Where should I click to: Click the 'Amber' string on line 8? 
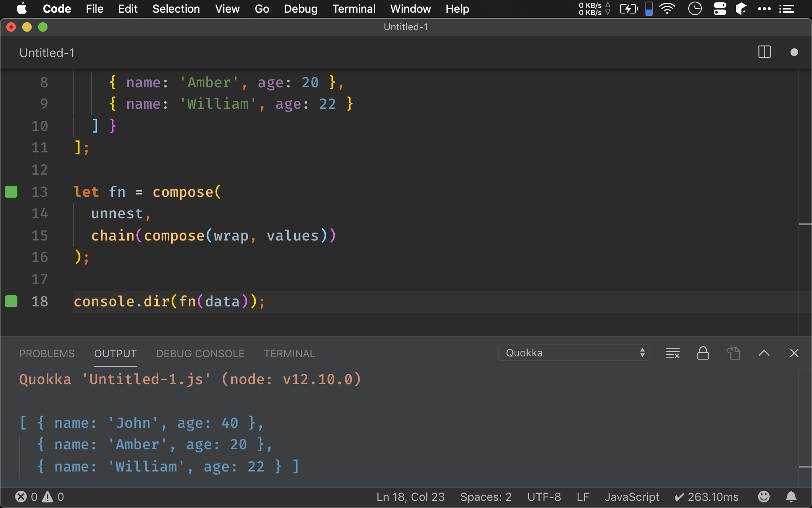[x=209, y=83]
